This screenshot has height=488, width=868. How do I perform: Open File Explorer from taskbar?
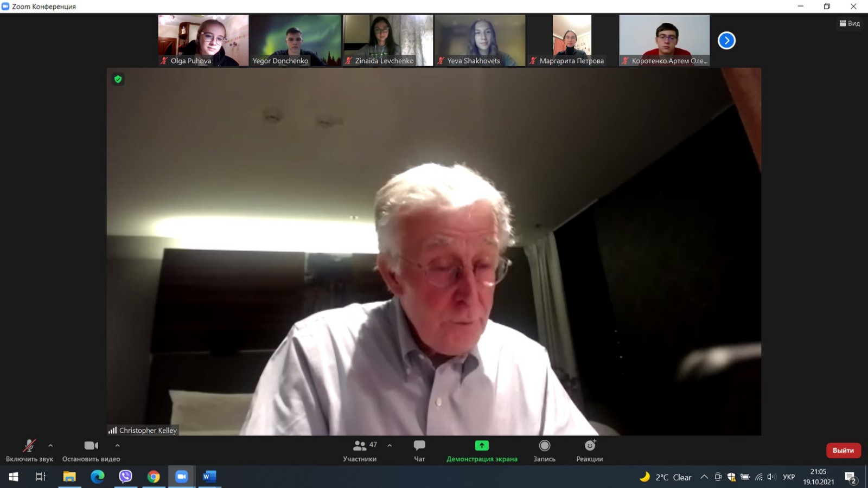tap(69, 477)
